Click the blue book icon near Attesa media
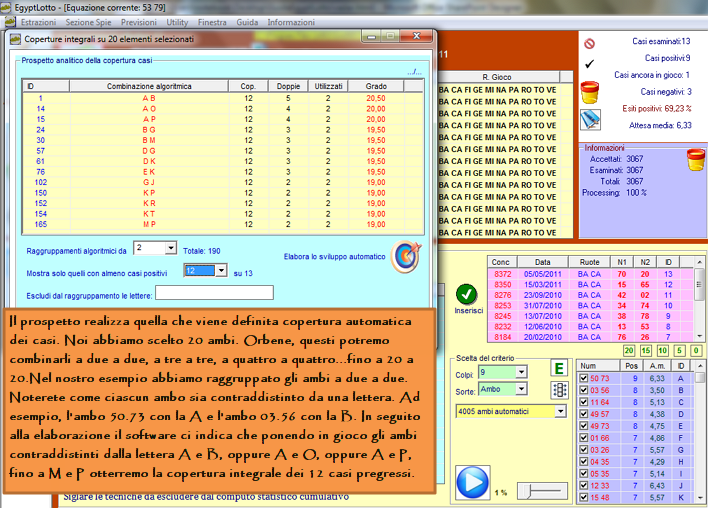This screenshot has width=708, height=508. click(590, 120)
